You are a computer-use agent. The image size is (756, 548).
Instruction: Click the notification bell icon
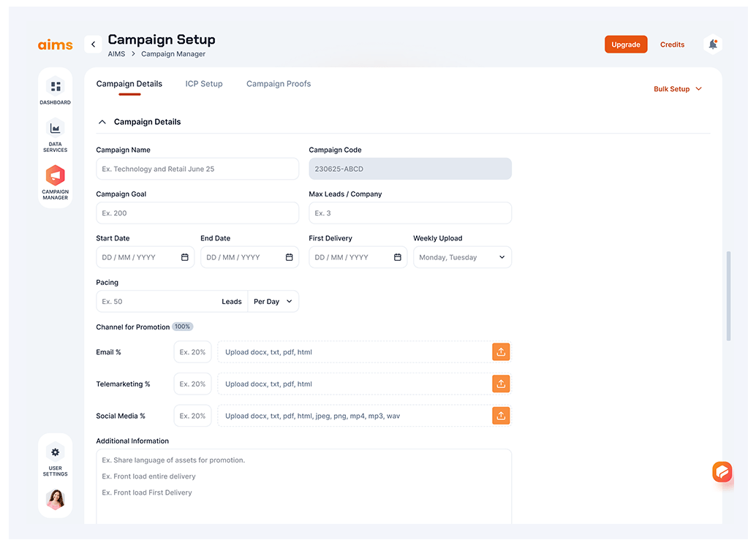[x=712, y=45]
